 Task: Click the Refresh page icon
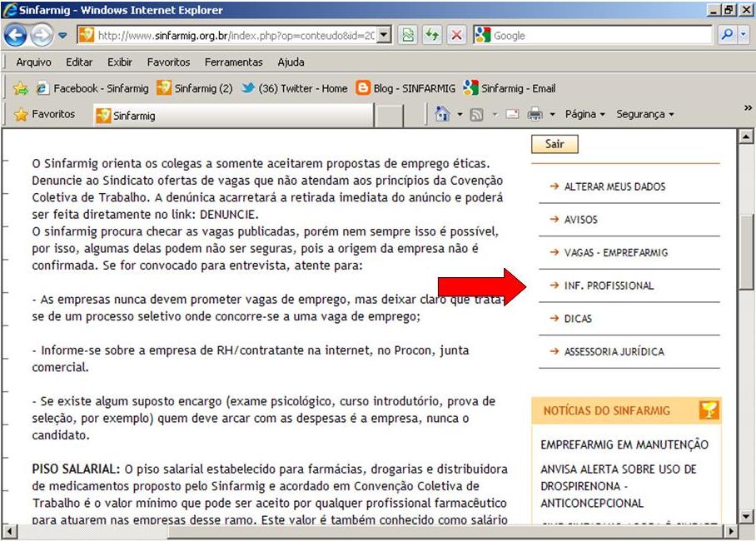[x=432, y=35]
